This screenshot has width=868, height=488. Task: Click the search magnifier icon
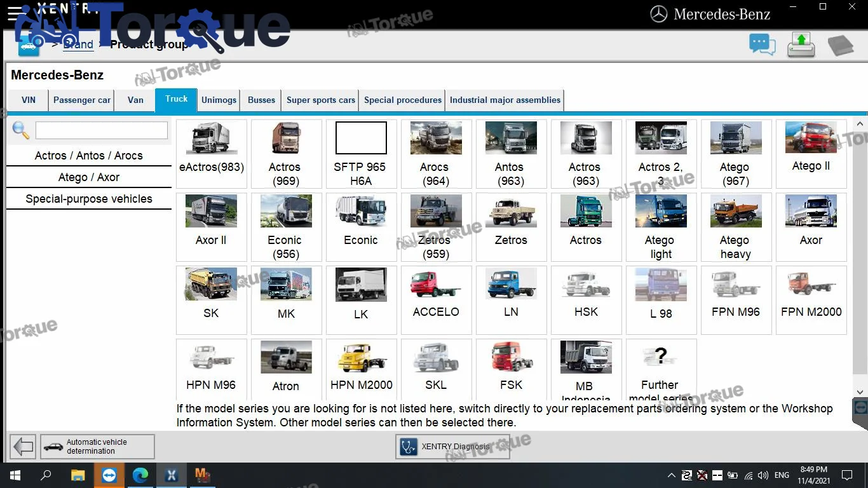[x=21, y=130]
